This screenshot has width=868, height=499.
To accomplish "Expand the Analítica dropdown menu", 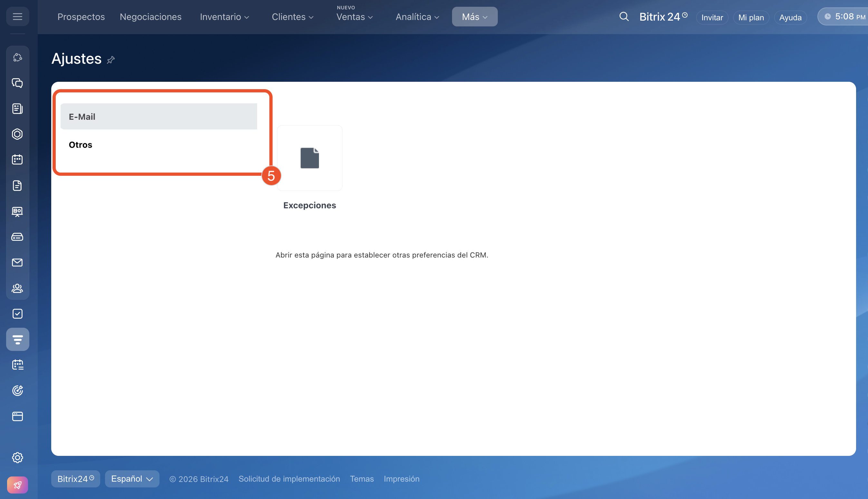I will point(417,17).
